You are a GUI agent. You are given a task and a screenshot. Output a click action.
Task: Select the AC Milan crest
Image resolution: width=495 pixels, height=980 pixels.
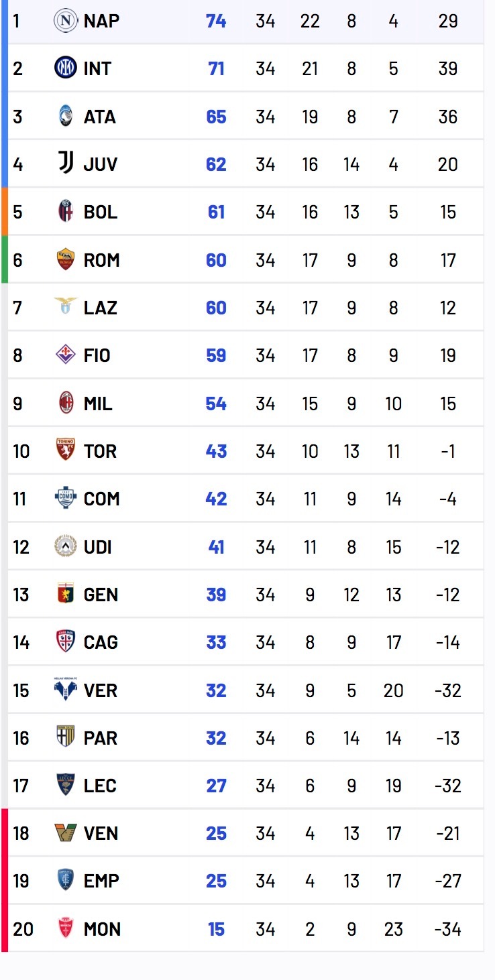click(x=66, y=403)
